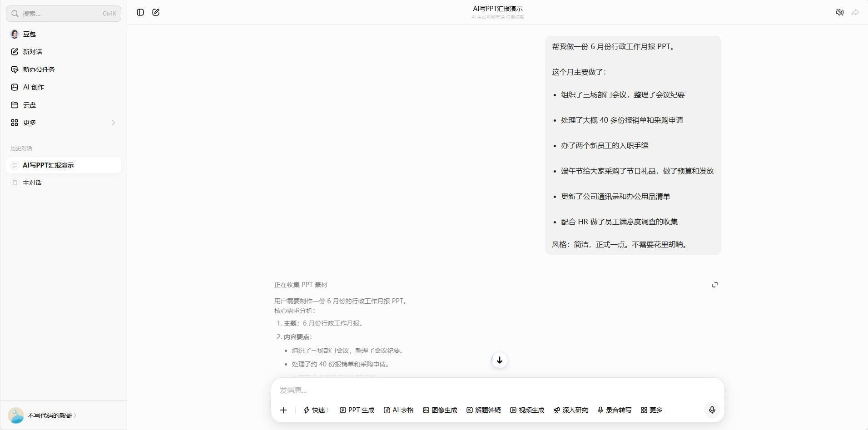This screenshot has height=430, width=868.
Task: Select the 视频生成 tool
Action: point(527,410)
